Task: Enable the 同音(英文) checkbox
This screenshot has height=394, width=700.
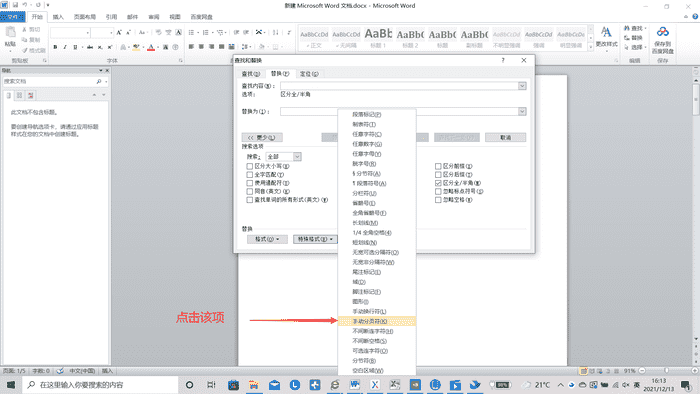Action: (x=250, y=191)
